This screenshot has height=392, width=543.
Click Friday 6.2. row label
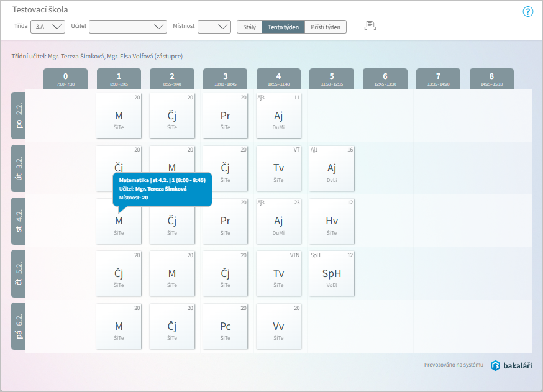pos(19,327)
